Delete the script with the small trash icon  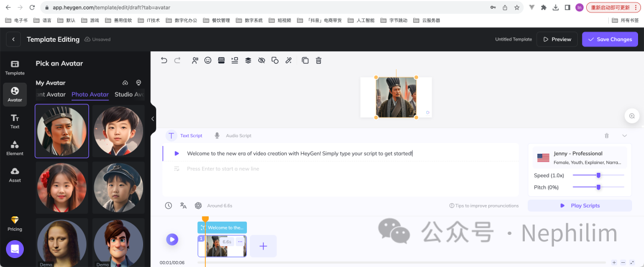click(x=606, y=135)
